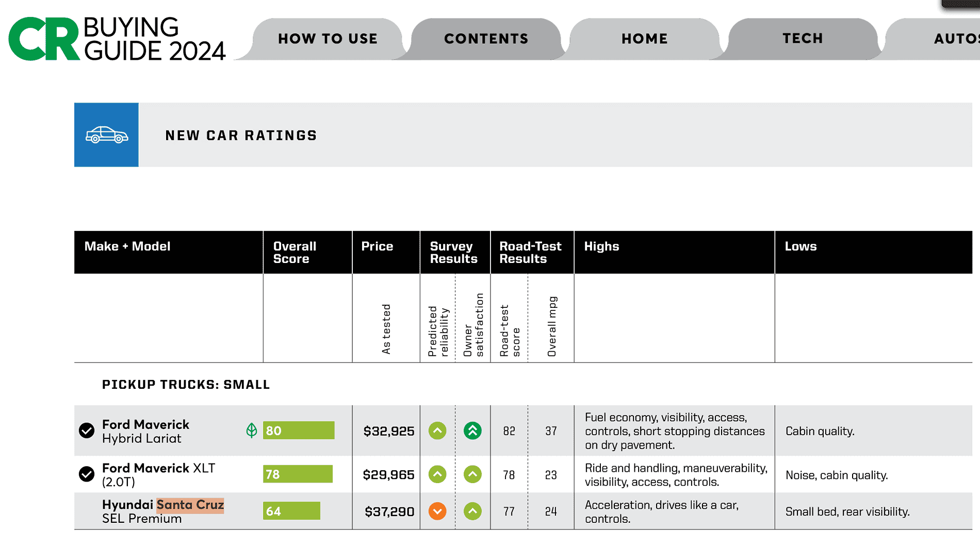Switch to the Contents tab

coord(486,39)
